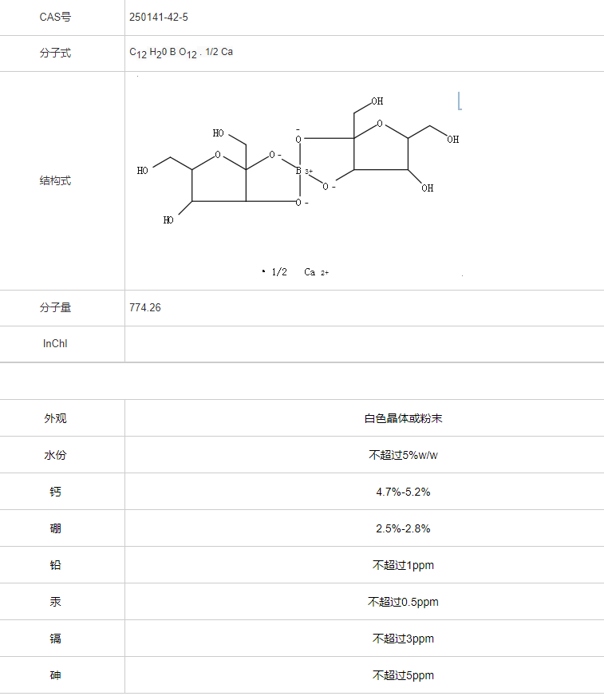
Task: Click the mercury limit 不超过0.5ppm
Action: coord(403,602)
